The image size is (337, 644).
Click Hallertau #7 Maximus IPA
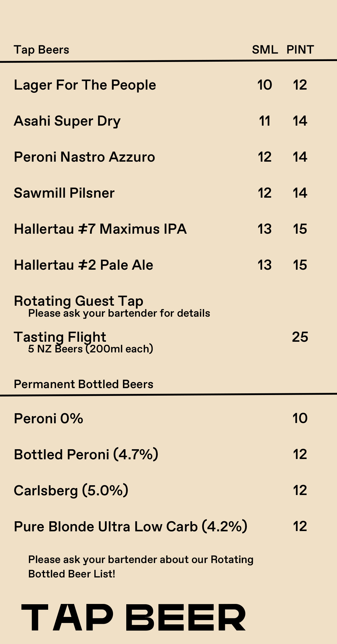point(100,229)
